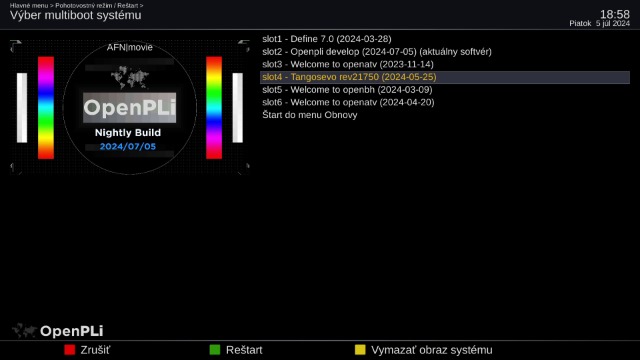Choose Štart do menu Obnovy

(x=445, y=115)
